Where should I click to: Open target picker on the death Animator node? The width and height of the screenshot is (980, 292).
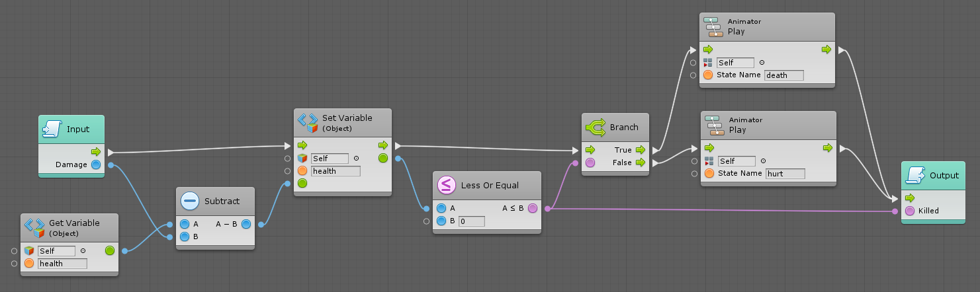pyautogui.click(x=762, y=63)
